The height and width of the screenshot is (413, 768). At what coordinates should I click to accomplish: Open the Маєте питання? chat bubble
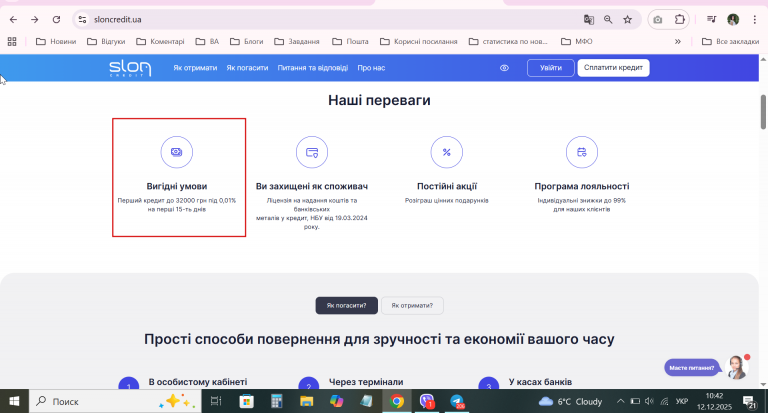[692, 367]
